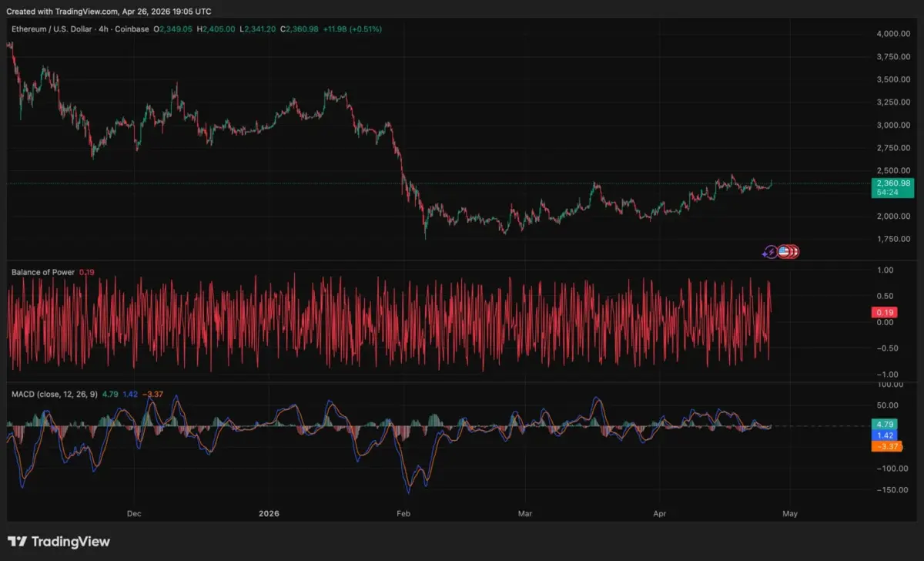Click the 2026 label on time axis

(x=269, y=513)
